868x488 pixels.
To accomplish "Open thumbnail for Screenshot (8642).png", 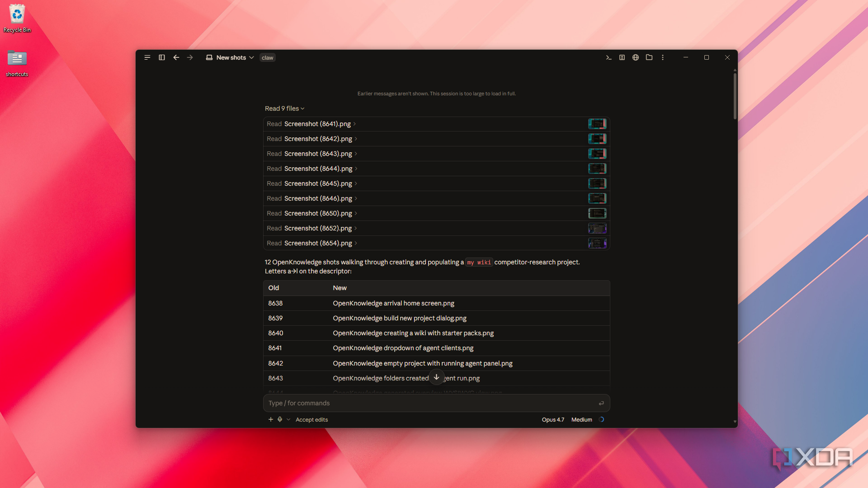I will click(x=597, y=139).
